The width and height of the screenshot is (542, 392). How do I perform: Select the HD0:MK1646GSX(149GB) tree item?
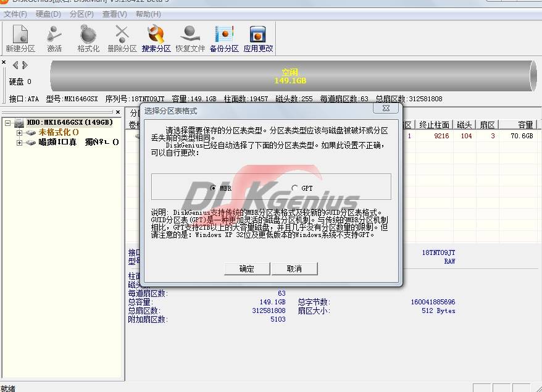(x=70, y=122)
